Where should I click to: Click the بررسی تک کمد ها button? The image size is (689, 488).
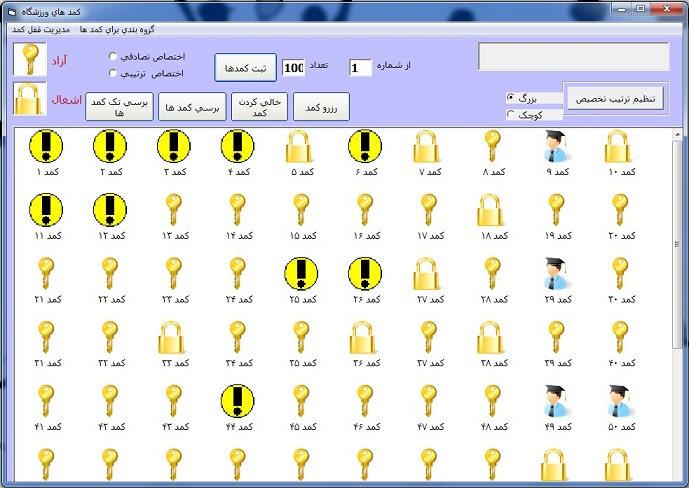(x=119, y=106)
